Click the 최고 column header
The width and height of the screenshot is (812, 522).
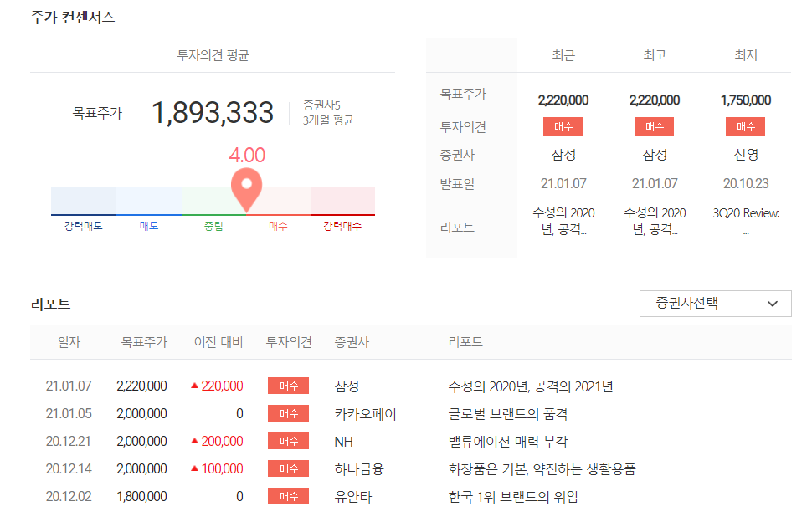(655, 55)
